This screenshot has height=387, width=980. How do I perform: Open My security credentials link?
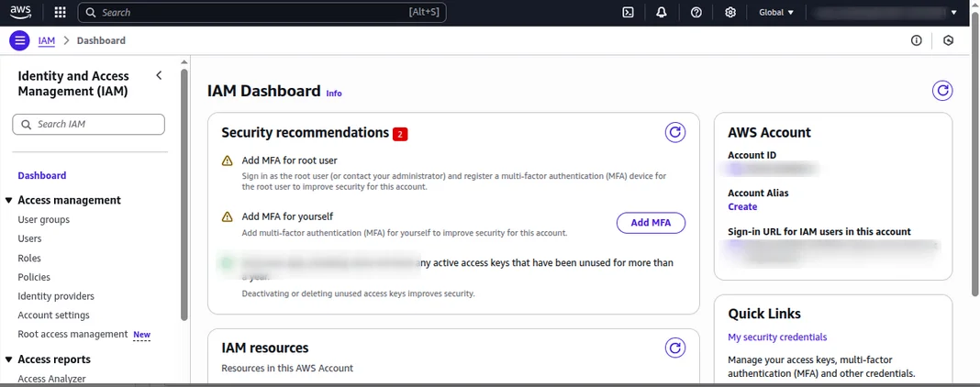click(777, 337)
